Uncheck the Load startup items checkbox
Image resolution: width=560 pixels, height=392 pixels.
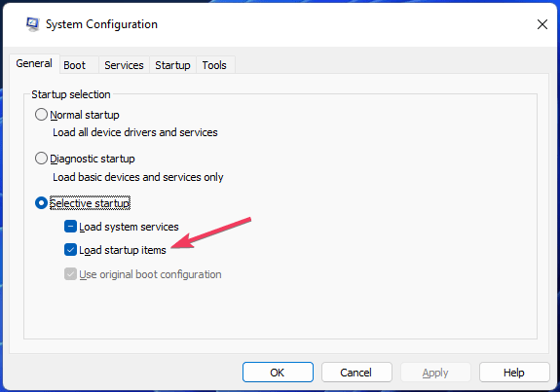tap(70, 250)
